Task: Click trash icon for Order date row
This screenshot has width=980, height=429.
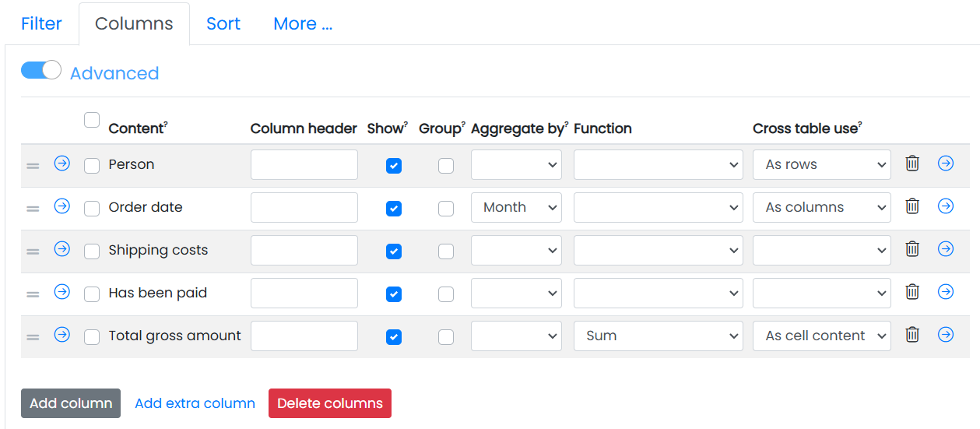Action: [x=912, y=206]
